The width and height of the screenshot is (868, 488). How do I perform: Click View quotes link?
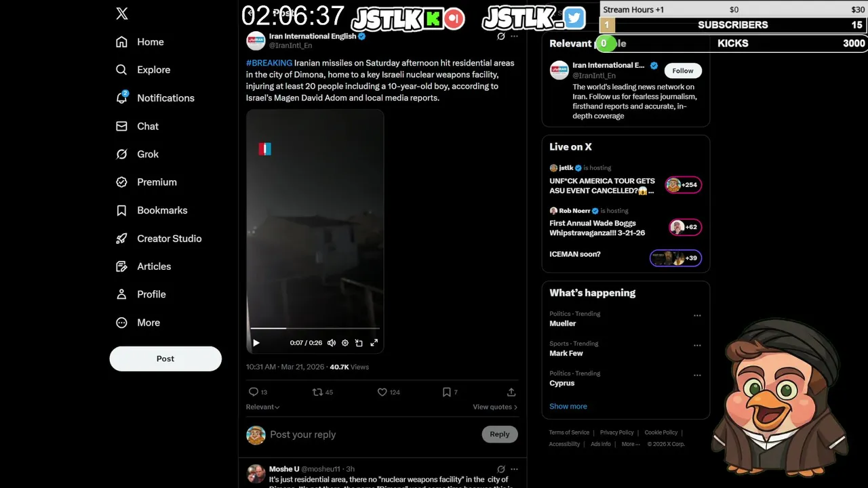pyautogui.click(x=495, y=407)
